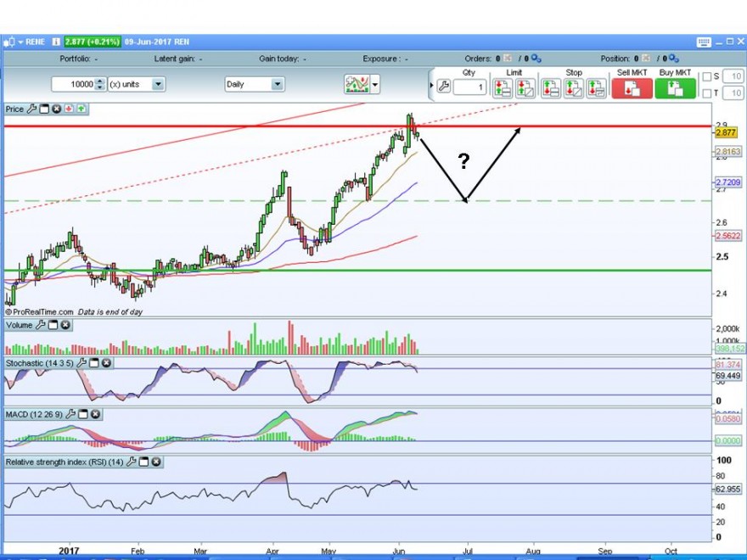The width and height of the screenshot is (747, 560).
Task: Click the Qty input field
Action: (469, 87)
